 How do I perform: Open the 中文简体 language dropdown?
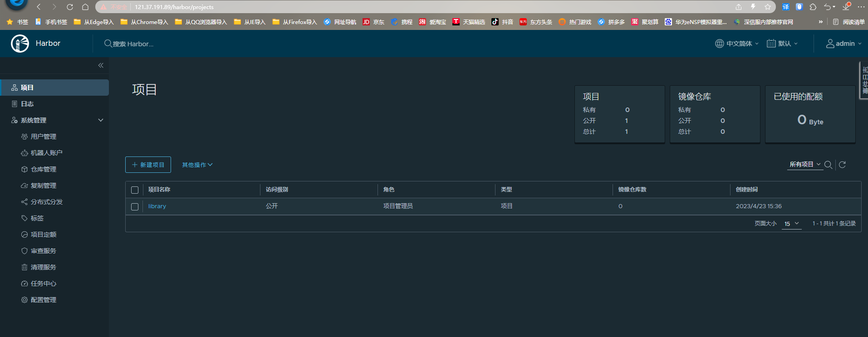737,44
